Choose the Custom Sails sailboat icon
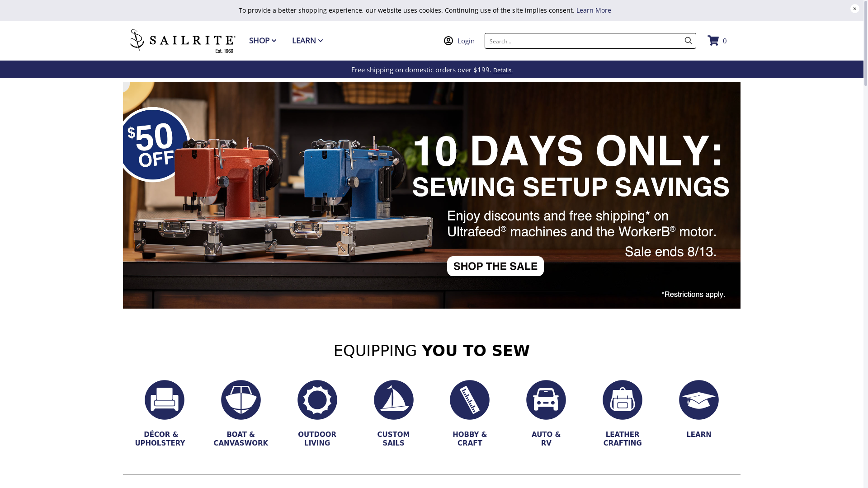 click(x=394, y=400)
